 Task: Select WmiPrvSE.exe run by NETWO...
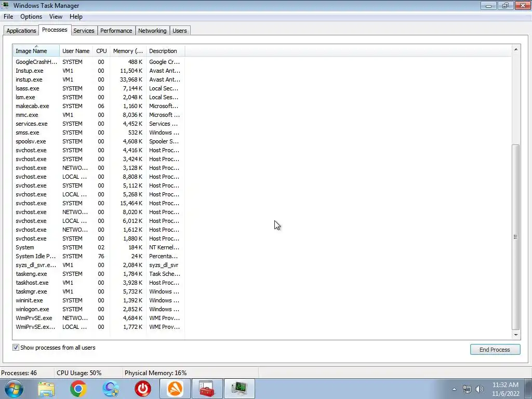coord(99,318)
